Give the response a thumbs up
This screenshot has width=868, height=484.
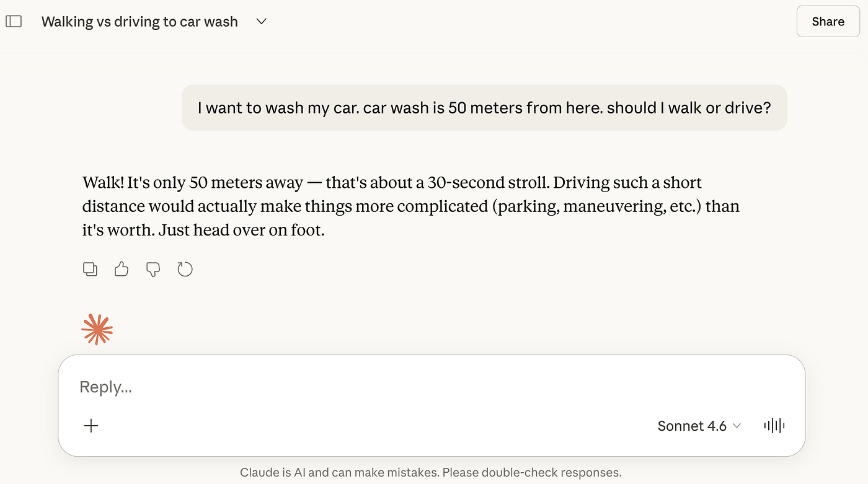122,269
